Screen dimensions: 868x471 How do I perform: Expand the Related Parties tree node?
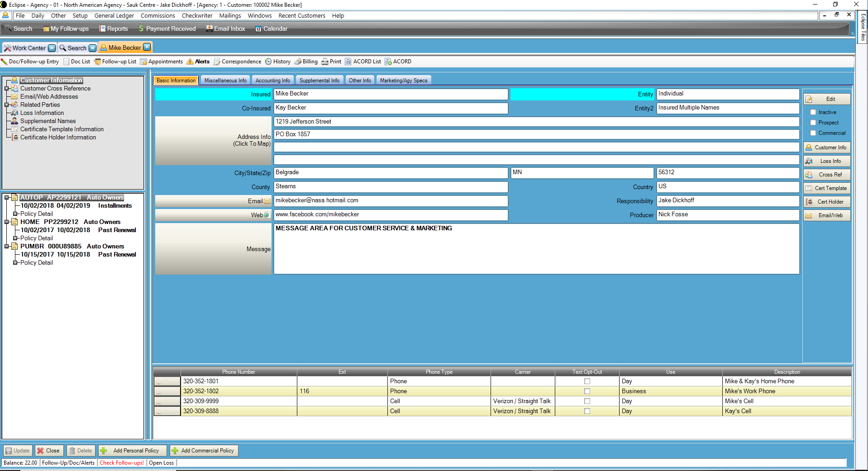[x=7, y=105]
